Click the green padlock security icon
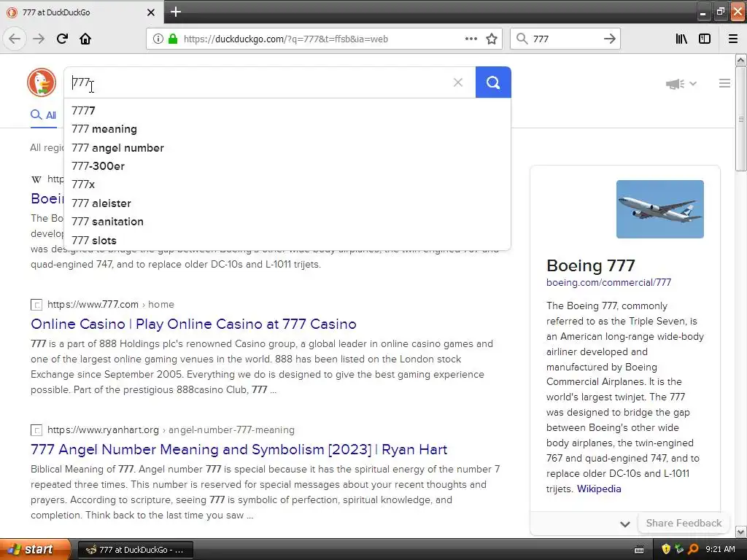Screen dimensions: 747x560 tap(172, 39)
